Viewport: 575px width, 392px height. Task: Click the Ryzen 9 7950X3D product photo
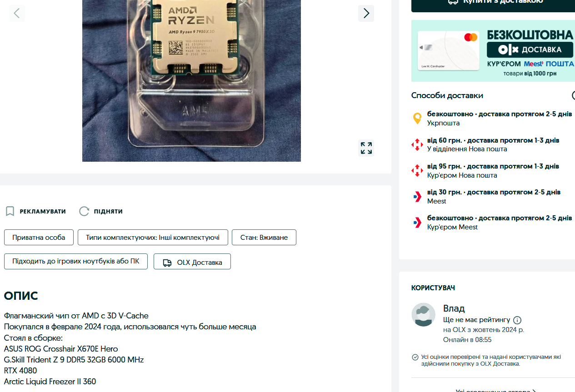tap(191, 81)
